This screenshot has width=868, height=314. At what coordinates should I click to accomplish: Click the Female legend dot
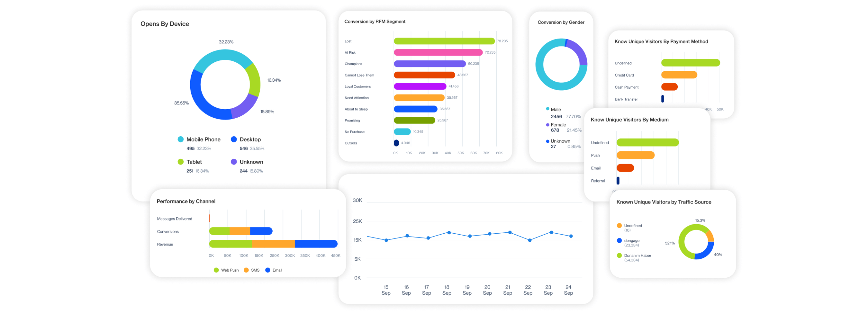pyautogui.click(x=547, y=124)
